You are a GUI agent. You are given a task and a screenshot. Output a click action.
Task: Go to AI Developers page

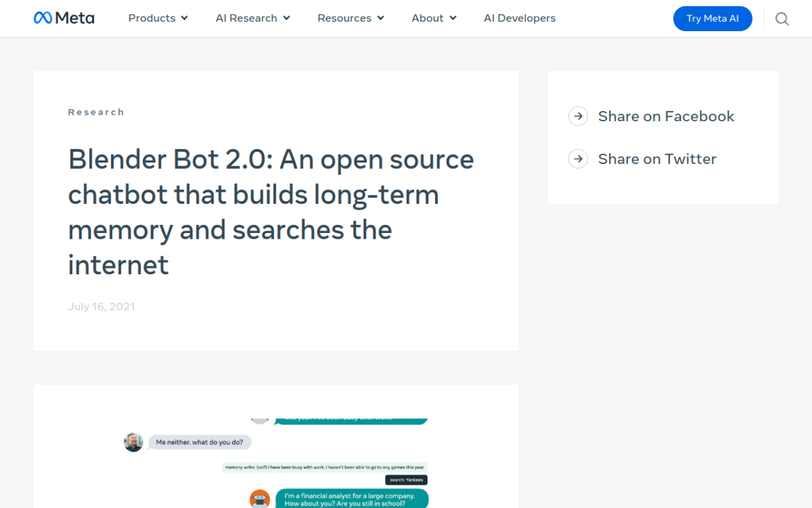520,18
